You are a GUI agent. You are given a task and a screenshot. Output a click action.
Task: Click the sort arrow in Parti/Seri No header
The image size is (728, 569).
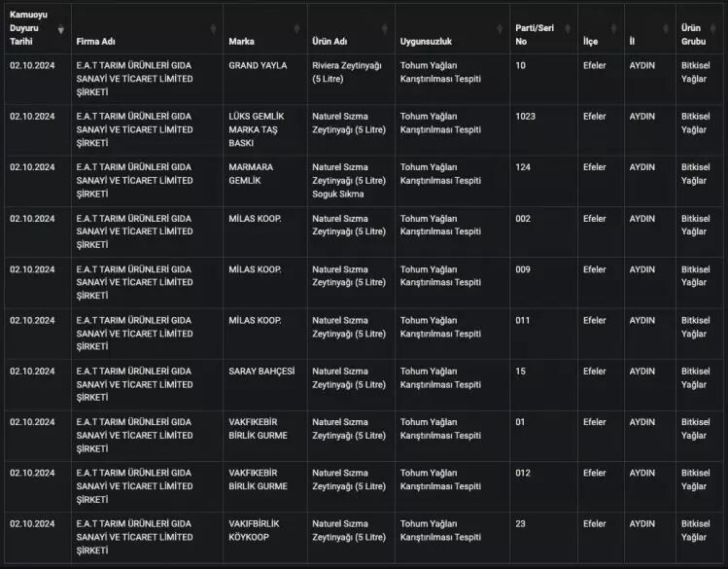click(x=569, y=29)
